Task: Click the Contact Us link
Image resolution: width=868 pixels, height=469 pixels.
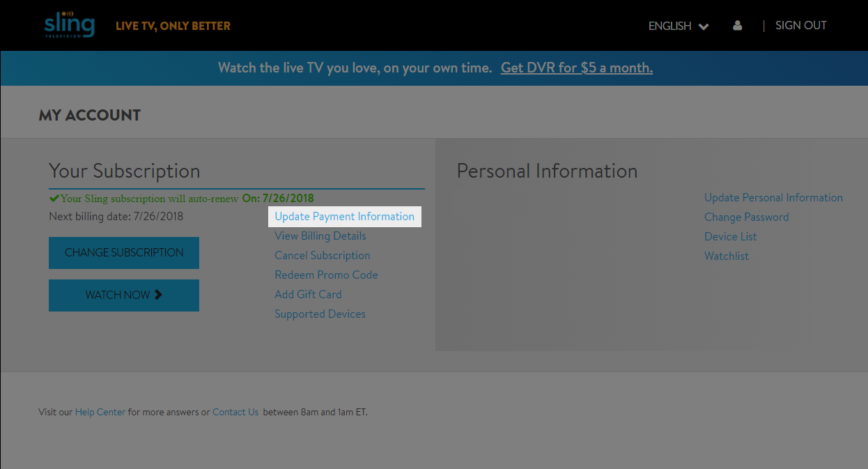Action: [235, 413]
